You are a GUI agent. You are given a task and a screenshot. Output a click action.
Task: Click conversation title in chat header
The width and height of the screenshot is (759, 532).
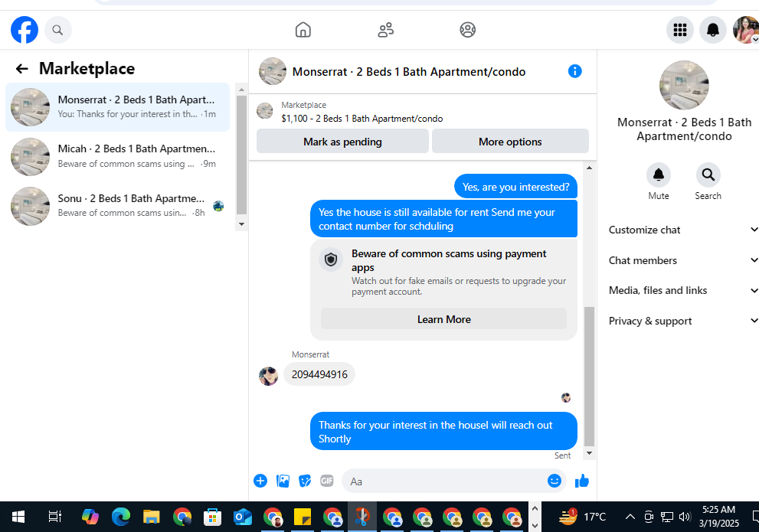pos(408,72)
